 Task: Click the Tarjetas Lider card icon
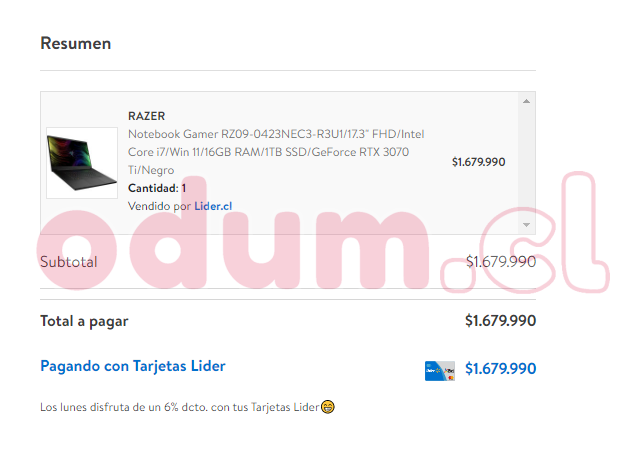[x=440, y=371]
